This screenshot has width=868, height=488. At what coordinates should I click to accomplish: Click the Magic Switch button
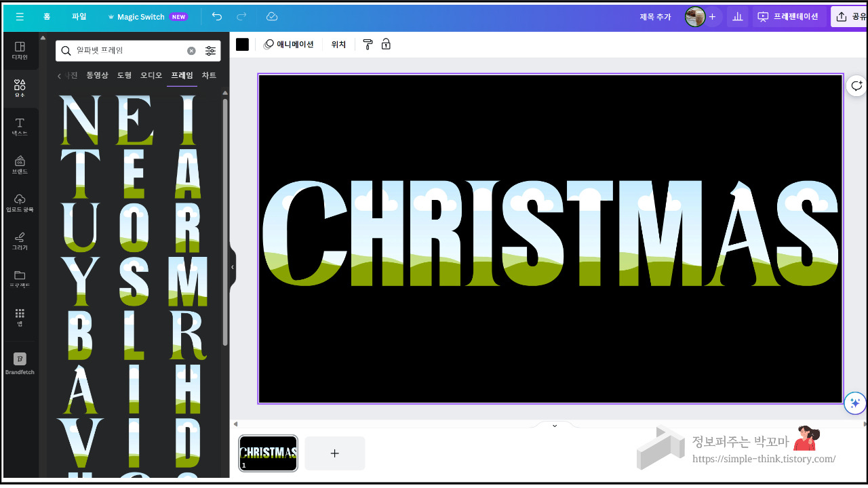pos(147,16)
